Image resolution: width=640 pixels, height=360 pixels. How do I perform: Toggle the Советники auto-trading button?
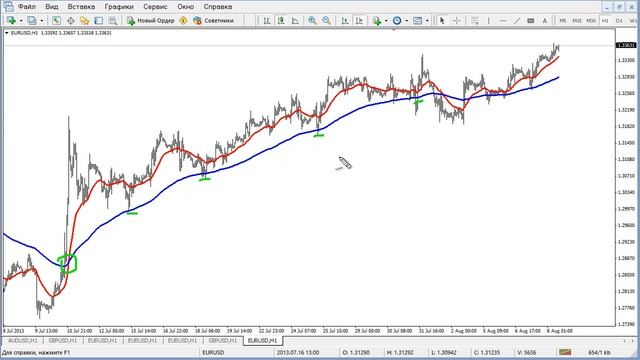click(x=213, y=20)
